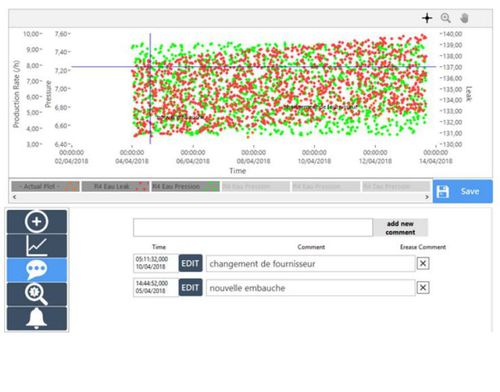This screenshot has width=500, height=392.
Task: Erase the nouvelle embauche comment
Action: [423, 287]
